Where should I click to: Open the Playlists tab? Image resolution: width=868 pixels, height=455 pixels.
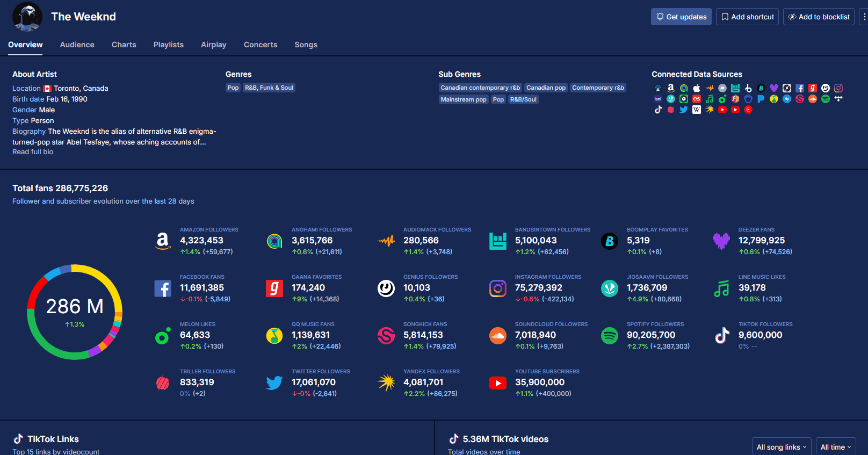168,45
